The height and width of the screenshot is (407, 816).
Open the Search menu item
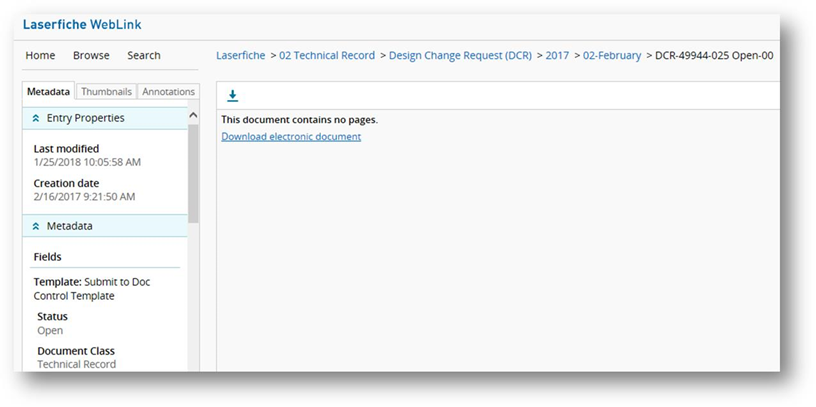point(144,55)
